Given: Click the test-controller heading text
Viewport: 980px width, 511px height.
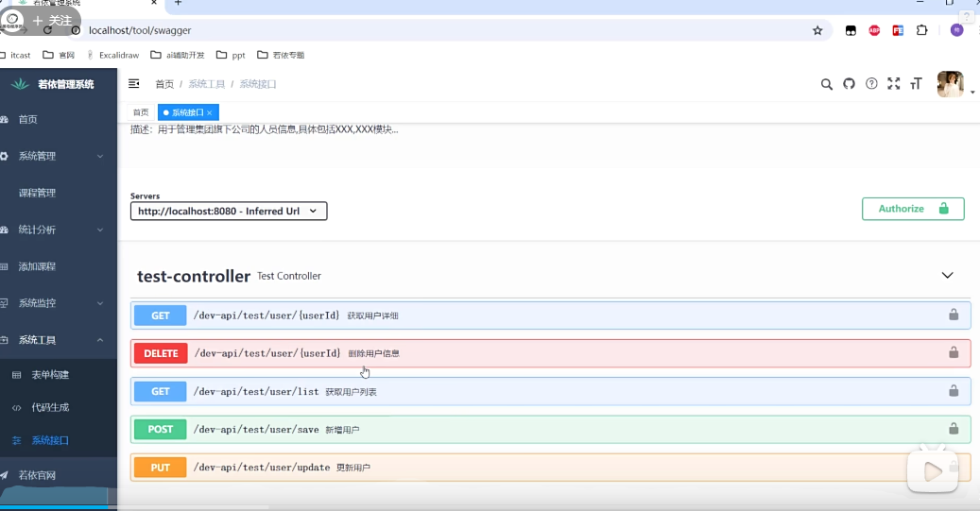Looking at the screenshot, I should [x=194, y=276].
